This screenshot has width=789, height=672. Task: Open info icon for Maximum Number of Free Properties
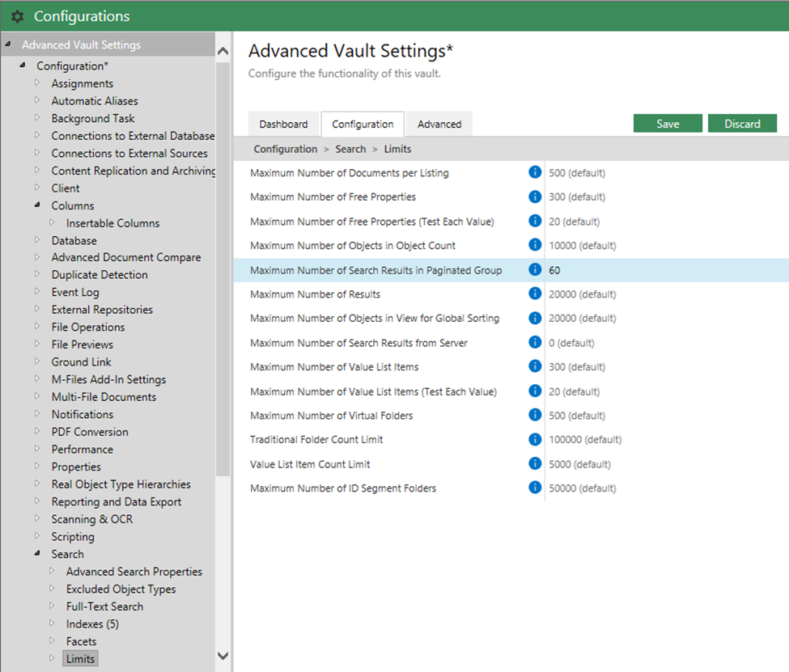tap(535, 197)
